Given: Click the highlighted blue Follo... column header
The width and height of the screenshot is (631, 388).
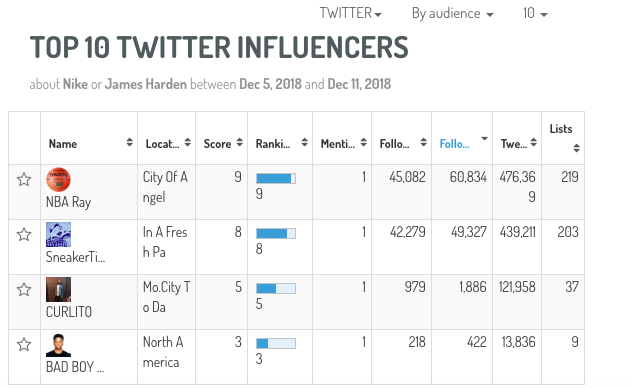Looking at the screenshot, I should click(x=454, y=144).
